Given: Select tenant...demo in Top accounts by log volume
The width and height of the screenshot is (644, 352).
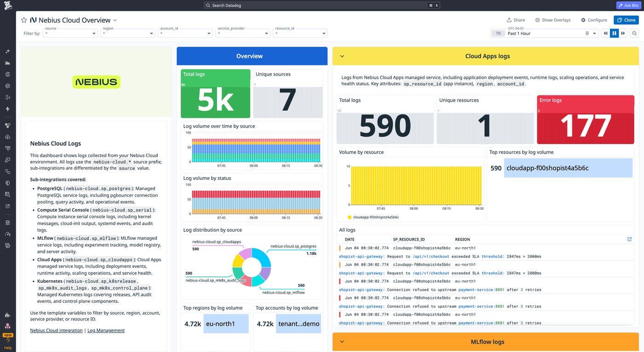Looking at the screenshot, I should point(298,324).
